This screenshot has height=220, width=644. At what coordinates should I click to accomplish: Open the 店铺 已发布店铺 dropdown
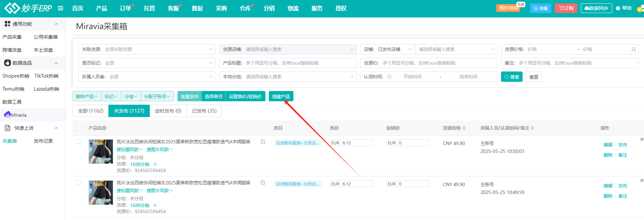[x=388, y=49]
